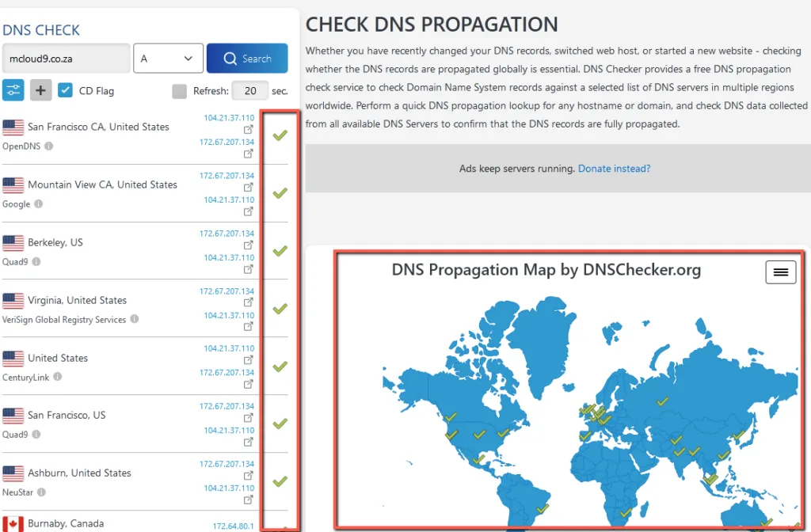The image size is (811, 532).
Task: Show info icon next to CenturyLink
Action: [57, 377]
